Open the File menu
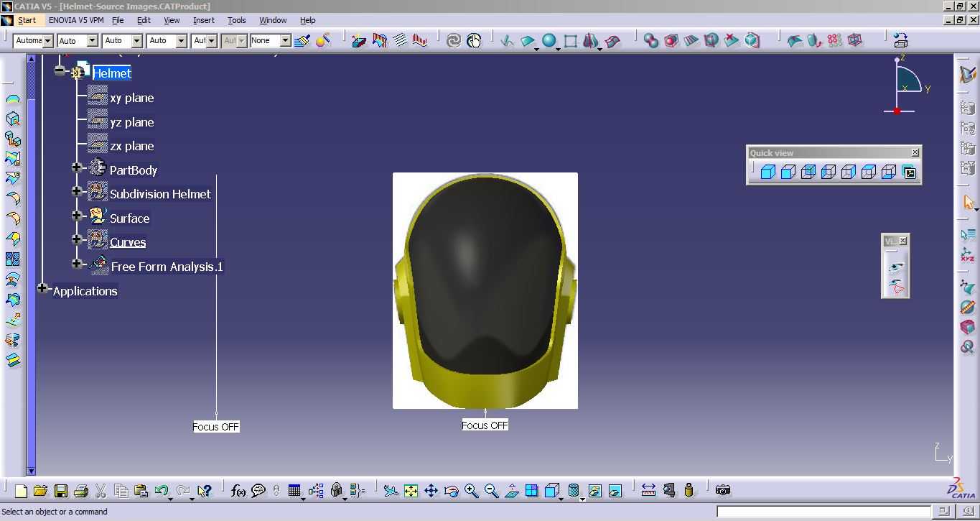980x521 pixels. click(x=118, y=20)
